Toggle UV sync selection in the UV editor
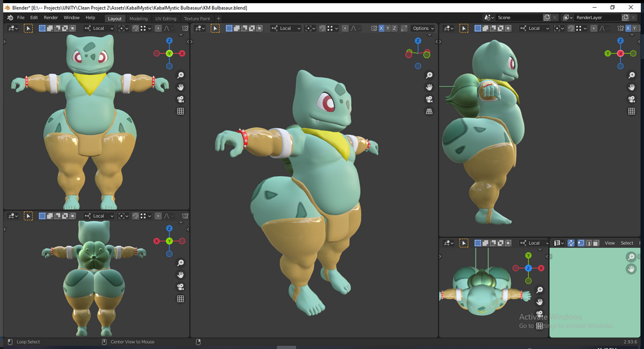The image size is (644, 349). 571,243
